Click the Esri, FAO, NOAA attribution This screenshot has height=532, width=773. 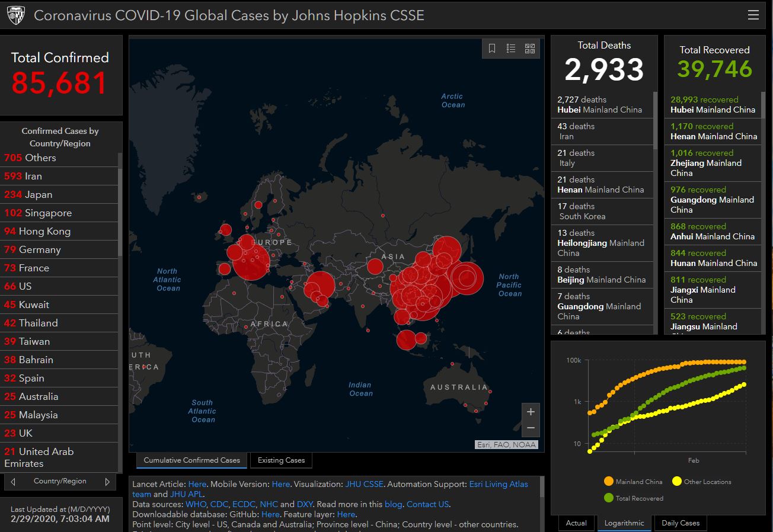coord(507,444)
